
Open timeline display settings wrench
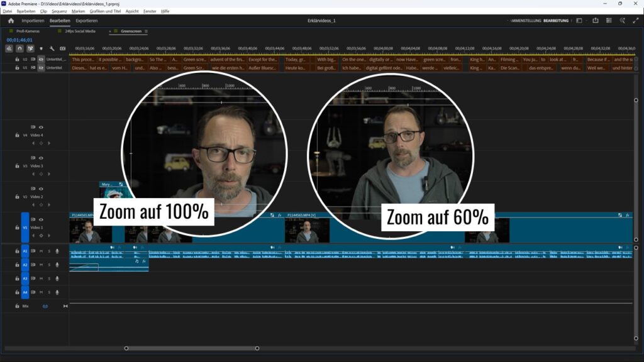pyautogui.click(x=52, y=48)
